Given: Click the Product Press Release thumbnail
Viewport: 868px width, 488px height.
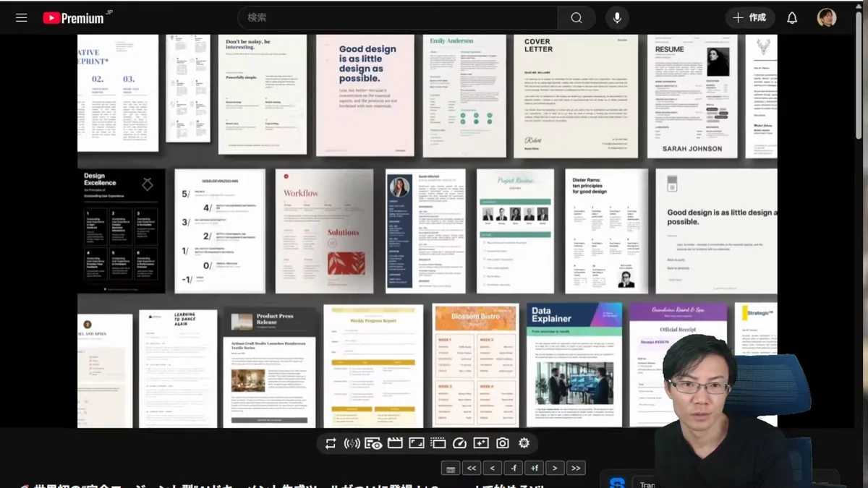Looking at the screenshot, I should coord(269,368).
